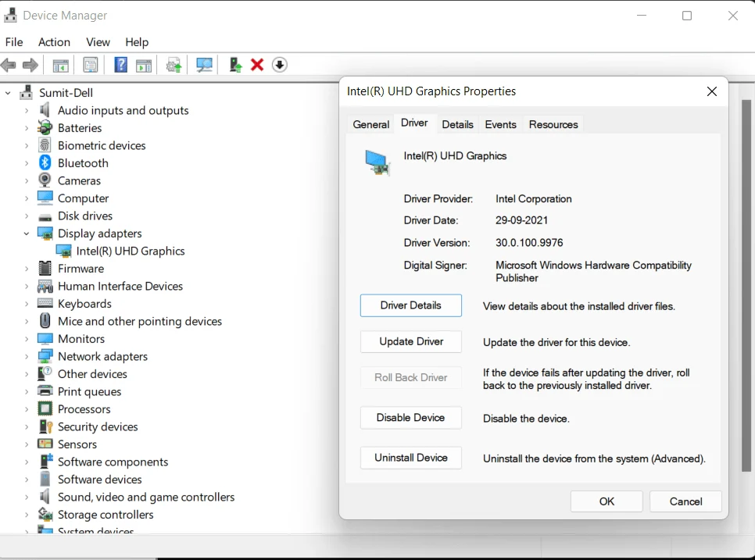This screenshot has width=755, height=560.
Task: Click the Network adapters icon
Action: point(45,356)
